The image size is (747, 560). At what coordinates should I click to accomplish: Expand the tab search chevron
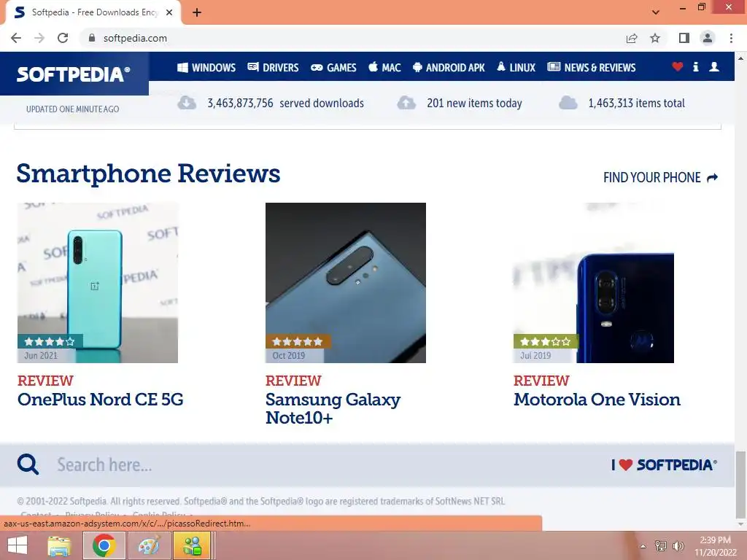pos(656,12)
